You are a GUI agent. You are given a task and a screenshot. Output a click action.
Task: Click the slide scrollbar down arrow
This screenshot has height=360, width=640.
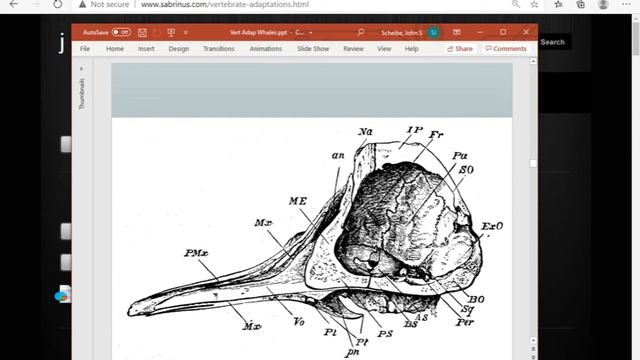click(533, 340)
